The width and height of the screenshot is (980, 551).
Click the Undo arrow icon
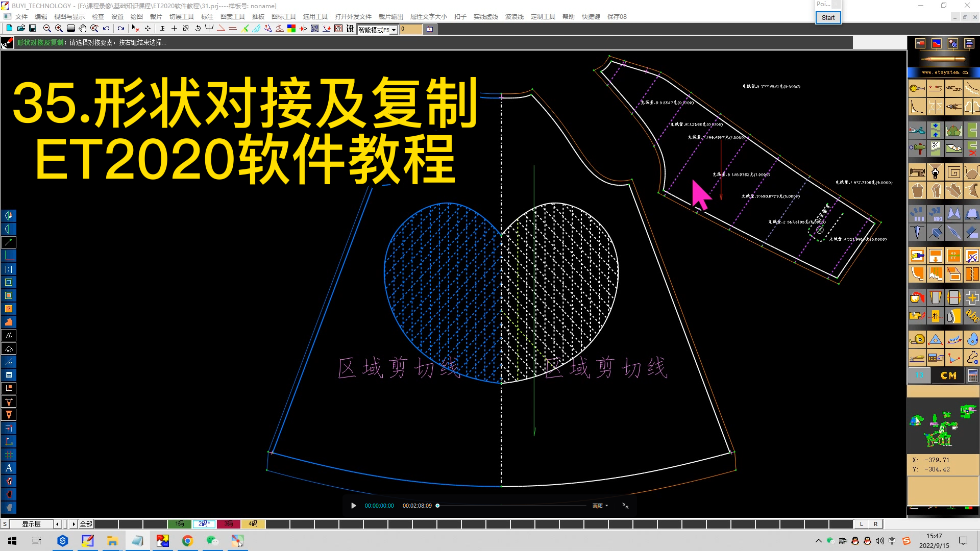click(106, 29)
